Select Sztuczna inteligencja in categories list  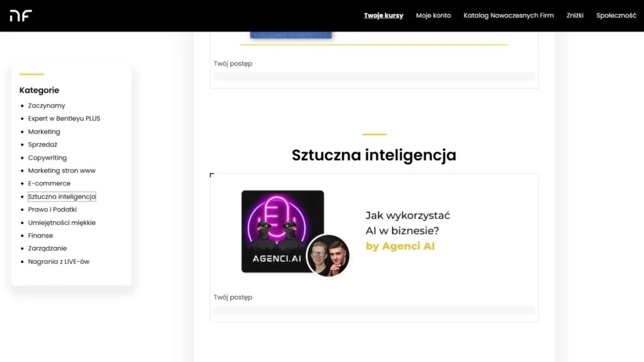click(x=62, y=197)
